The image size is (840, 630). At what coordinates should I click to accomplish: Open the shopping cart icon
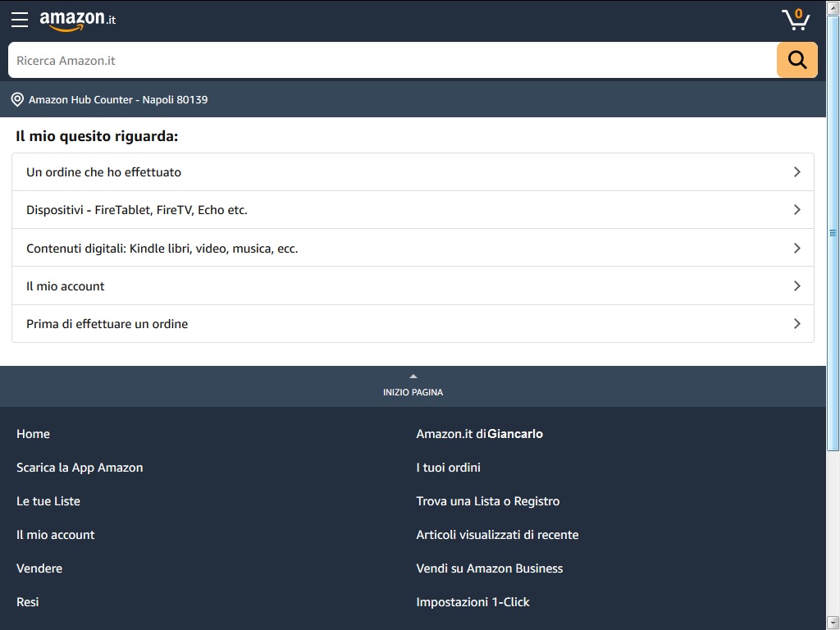(796, 20)
